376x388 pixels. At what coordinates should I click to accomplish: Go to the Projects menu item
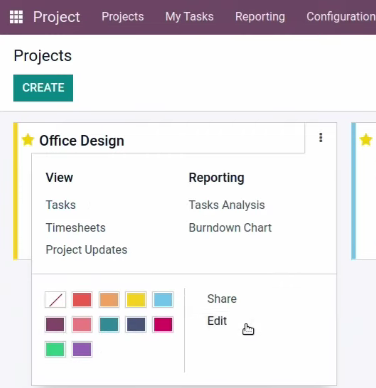(x=123, y=17)
